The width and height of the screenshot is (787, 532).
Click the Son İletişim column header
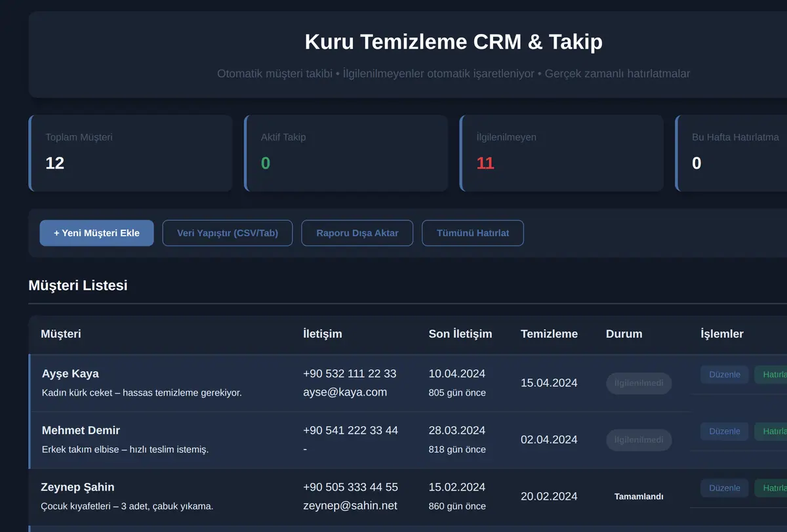(x=460, y=334)
